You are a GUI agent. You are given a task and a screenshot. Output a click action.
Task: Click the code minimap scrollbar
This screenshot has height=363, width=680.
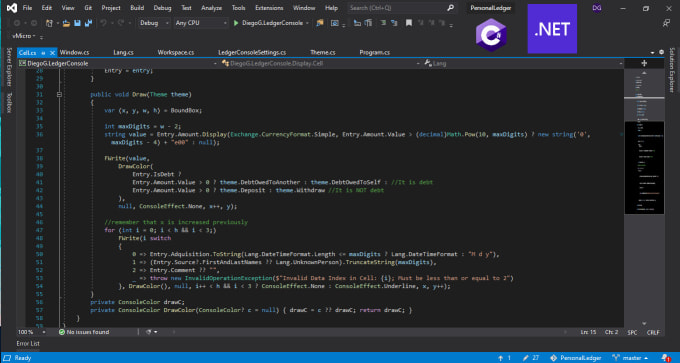pos(644,197)
